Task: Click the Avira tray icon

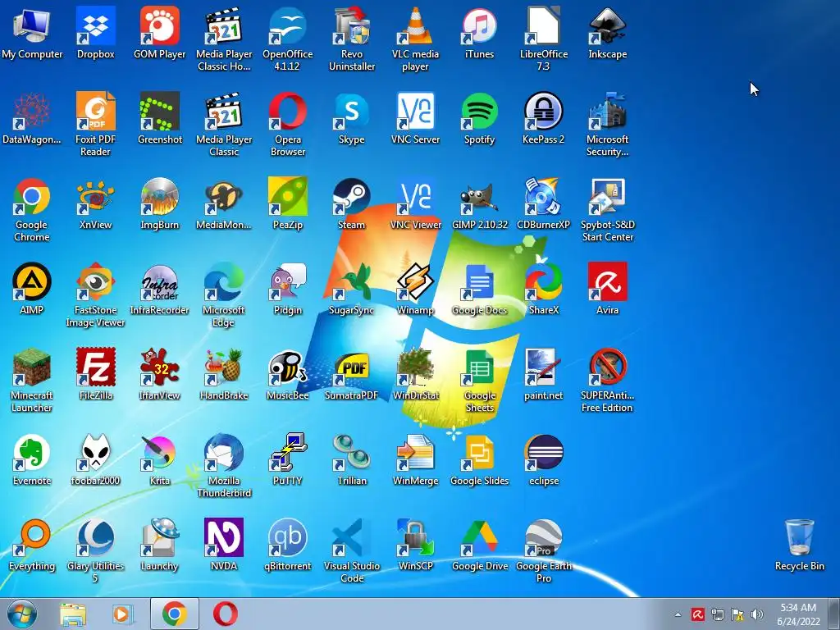Action: coord(697,614)
